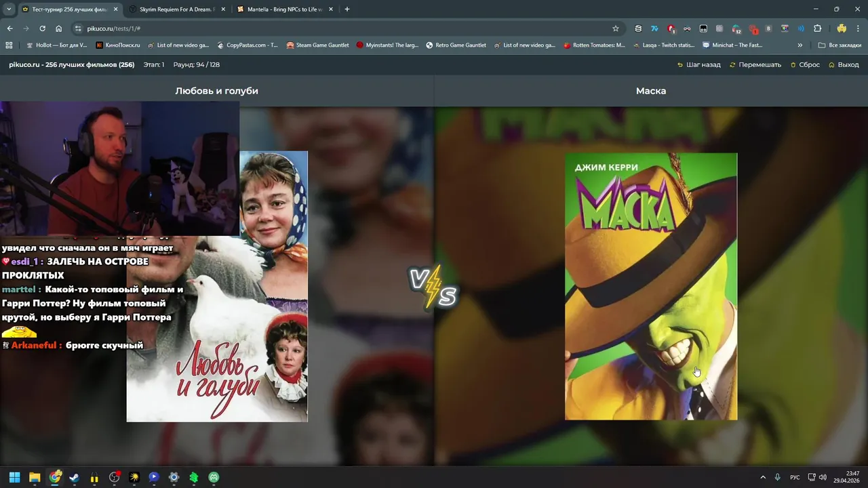This screenshot has width=868, height=488.
Task: Click the Раунд: 94 / 128 text
Action: tap(197, 65)
